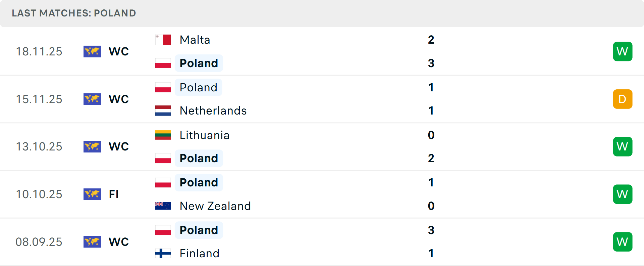Open the New Zealand team link
The width and height of the screenshot is (644, 266).
pyautogui.click(x=215, y=206)
